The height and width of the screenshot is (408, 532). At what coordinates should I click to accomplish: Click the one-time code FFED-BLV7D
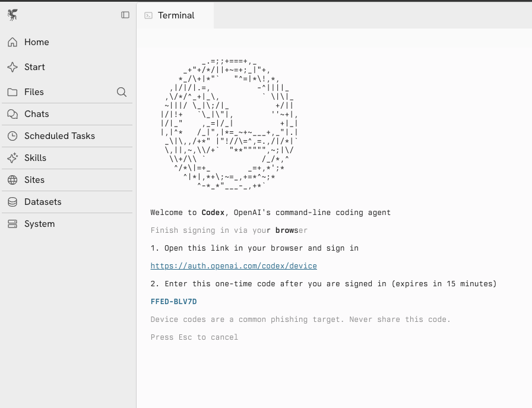pyautogui.click(x=174, y=302)
